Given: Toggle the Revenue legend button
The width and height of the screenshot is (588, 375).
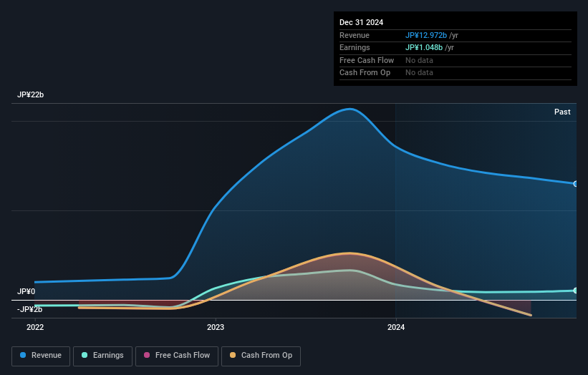Looking at the screenshot, I should [x=41, y=356].
